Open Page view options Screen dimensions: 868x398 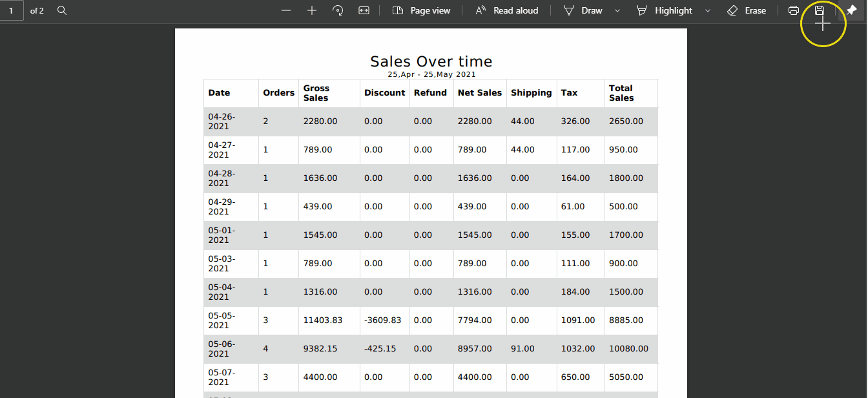click(421, 10)
